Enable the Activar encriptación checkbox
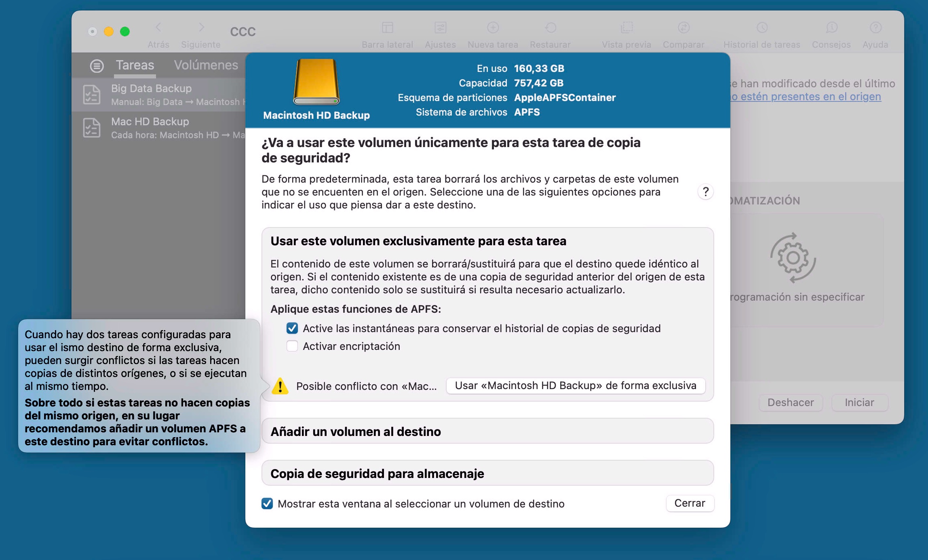This screenshot has width=928, height=560. tap(292, 346)
